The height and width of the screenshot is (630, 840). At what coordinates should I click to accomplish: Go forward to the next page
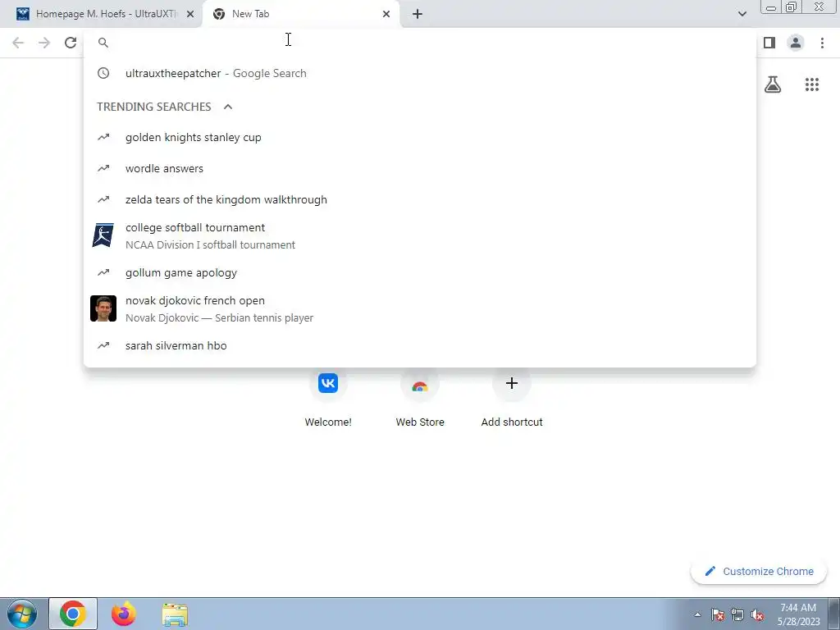click(x=44, y=43)
